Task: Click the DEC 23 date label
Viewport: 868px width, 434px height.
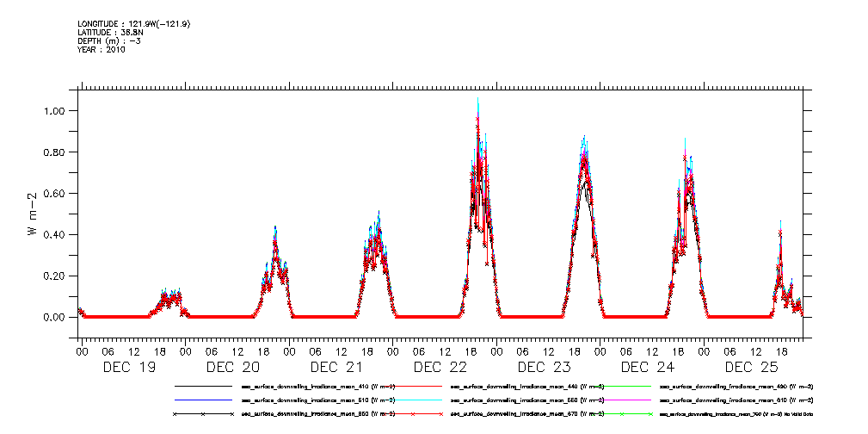Action: (545, 367)
